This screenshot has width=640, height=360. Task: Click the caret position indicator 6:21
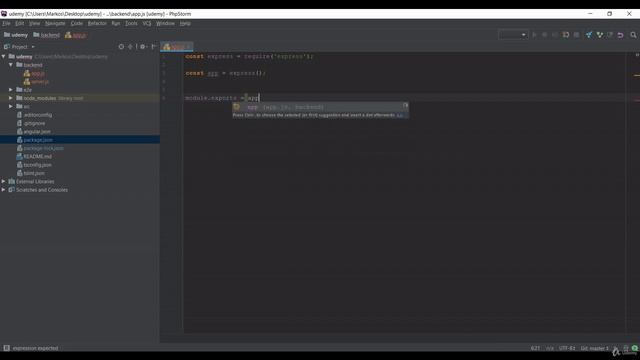[535, 348]
